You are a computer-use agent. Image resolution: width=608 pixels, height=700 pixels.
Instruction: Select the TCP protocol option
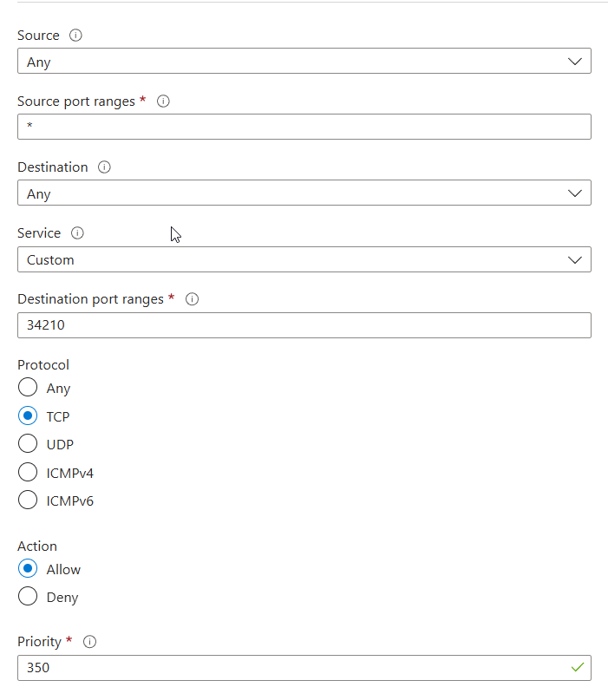[28, 416]
